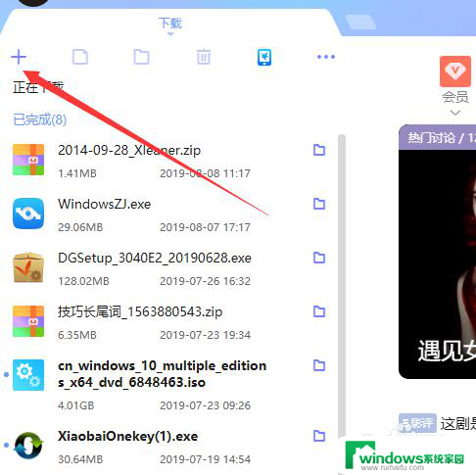This screenshot has height=475, width=476.
Task: Click the 影评 tag label
Action: (417, 423)
